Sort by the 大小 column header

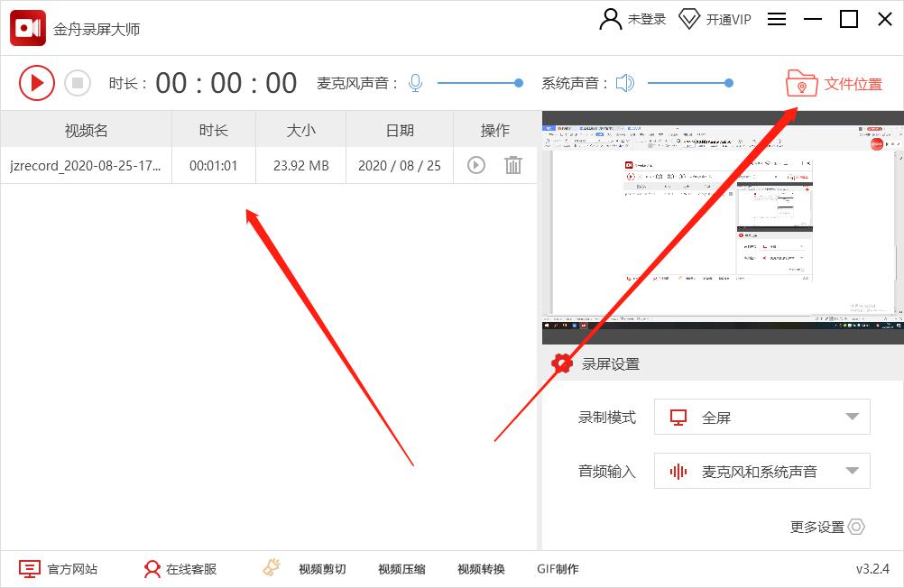[301, 130]
